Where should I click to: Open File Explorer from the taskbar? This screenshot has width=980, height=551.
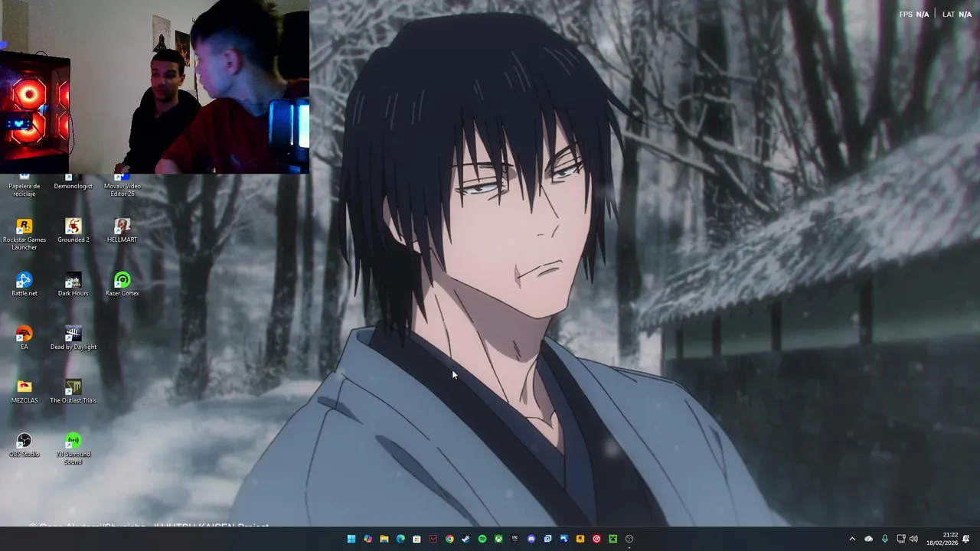click(384, 539)
